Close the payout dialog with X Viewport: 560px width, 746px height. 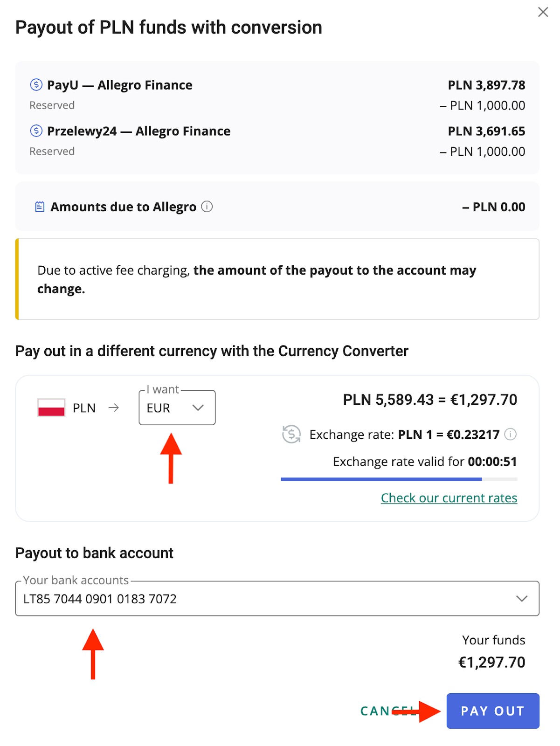coord(543,12)
